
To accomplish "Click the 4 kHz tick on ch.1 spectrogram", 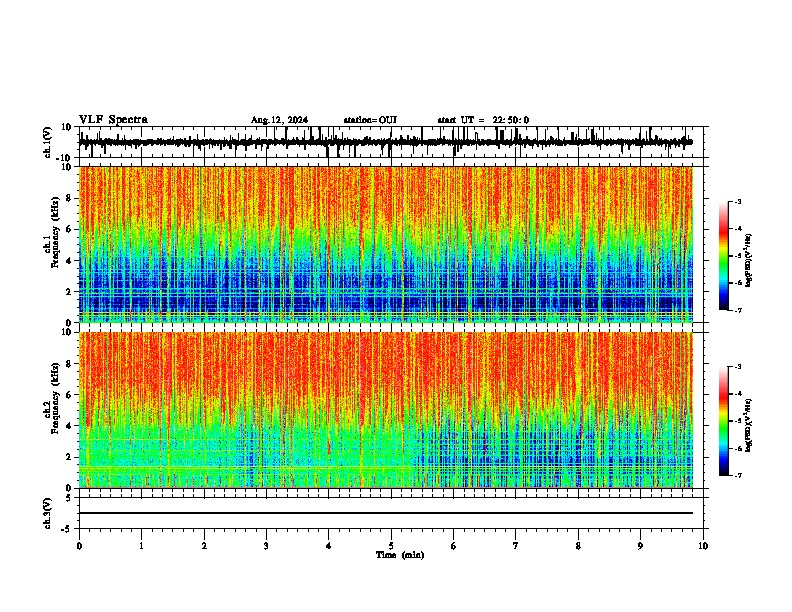I will (x=68, y=261).
